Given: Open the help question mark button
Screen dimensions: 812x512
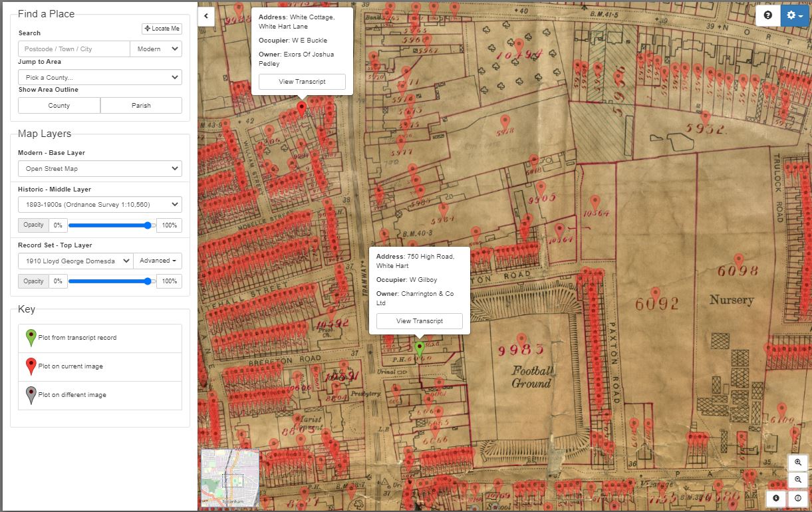Looking at the screenshot, I should (x=768, y=15).
